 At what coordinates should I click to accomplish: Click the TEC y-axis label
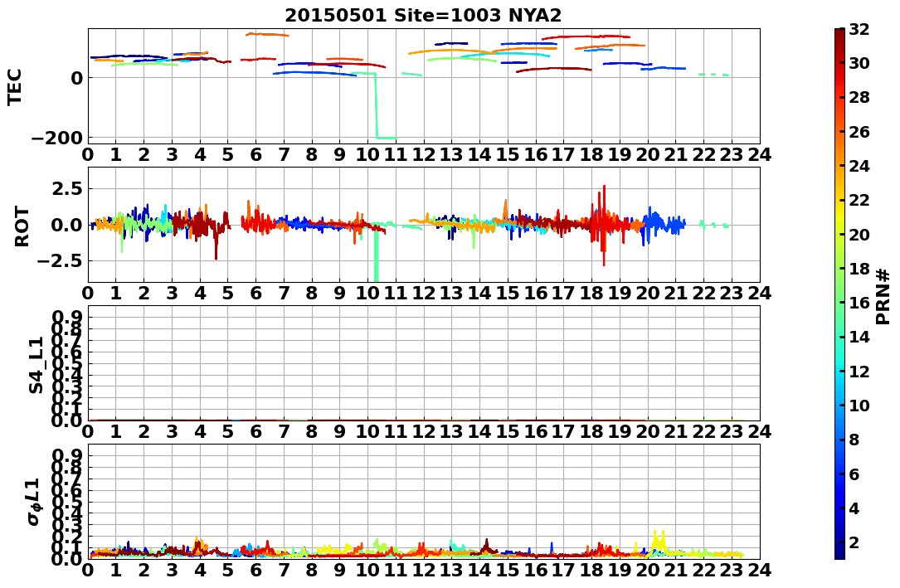click(x=14, y=86)
